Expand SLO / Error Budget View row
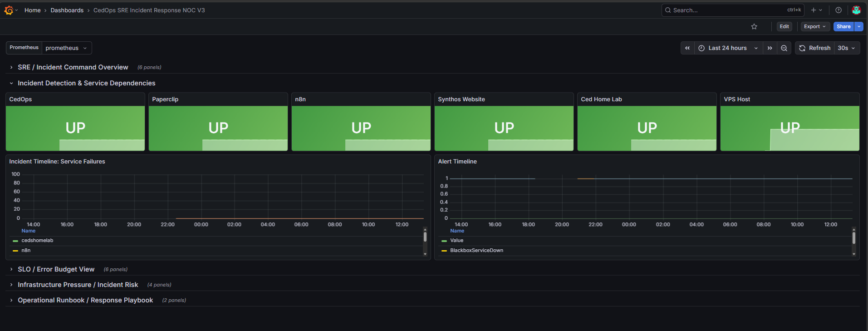Screen dimensions: 868x331 tap(56, 269)
